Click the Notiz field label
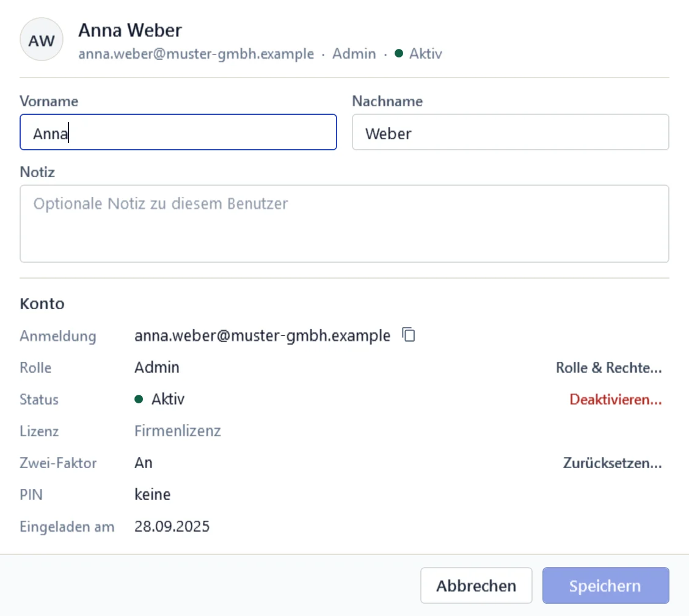 tap(37, 172)
